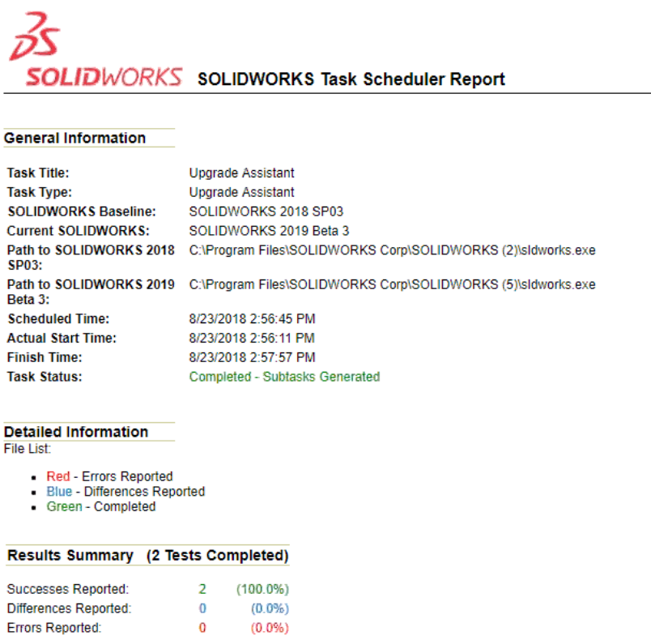651x644 pixels.
Task: Click the 'Detailed Information' section heading
Action: [76, 432]
